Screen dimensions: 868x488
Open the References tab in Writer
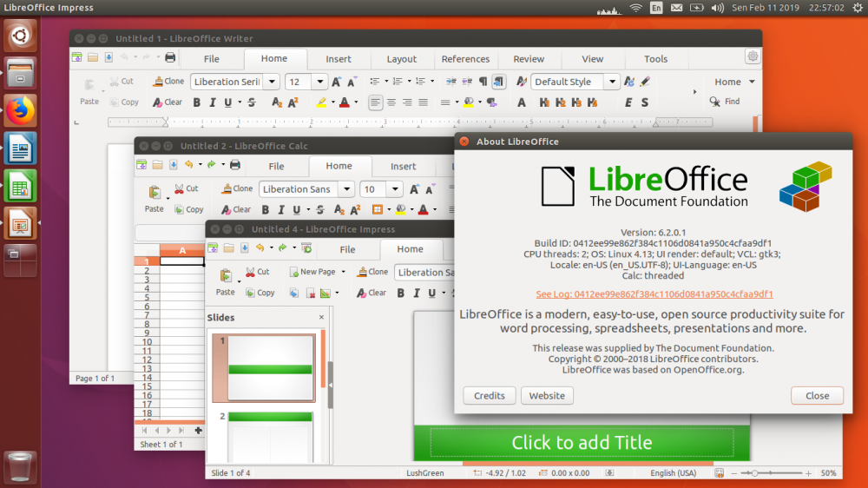465,59
